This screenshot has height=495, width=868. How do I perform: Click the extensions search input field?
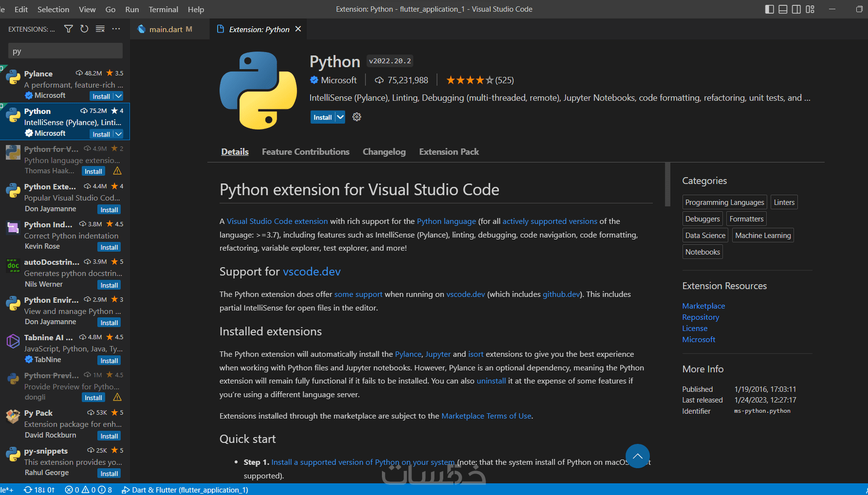[65, 51]
